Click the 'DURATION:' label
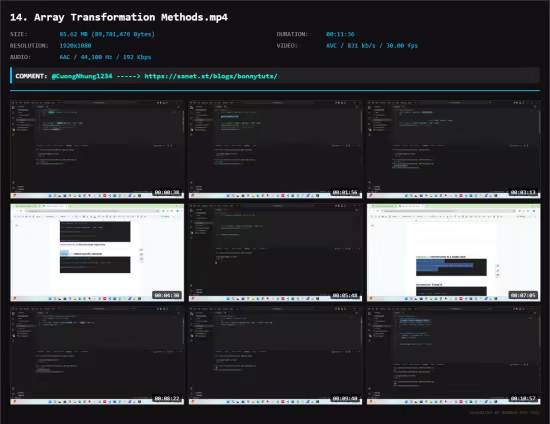 (x=292, y=34)
